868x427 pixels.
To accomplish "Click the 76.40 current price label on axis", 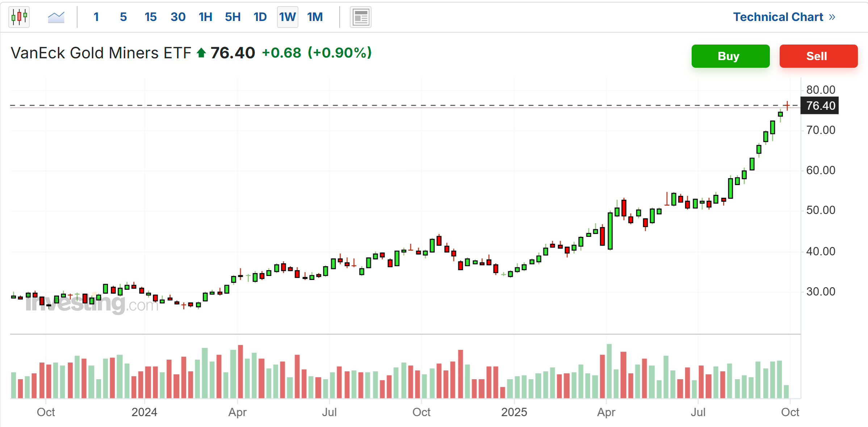I will (x=820, y=106).
